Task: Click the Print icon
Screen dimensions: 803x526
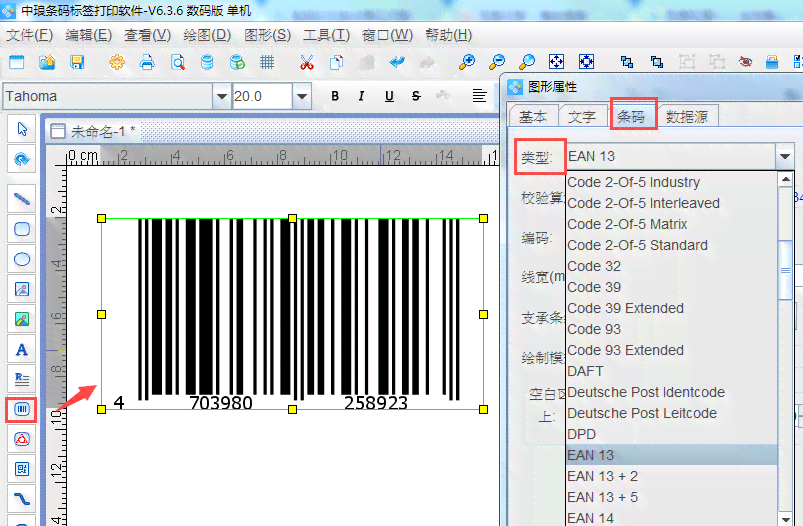Action: (147, 62)
